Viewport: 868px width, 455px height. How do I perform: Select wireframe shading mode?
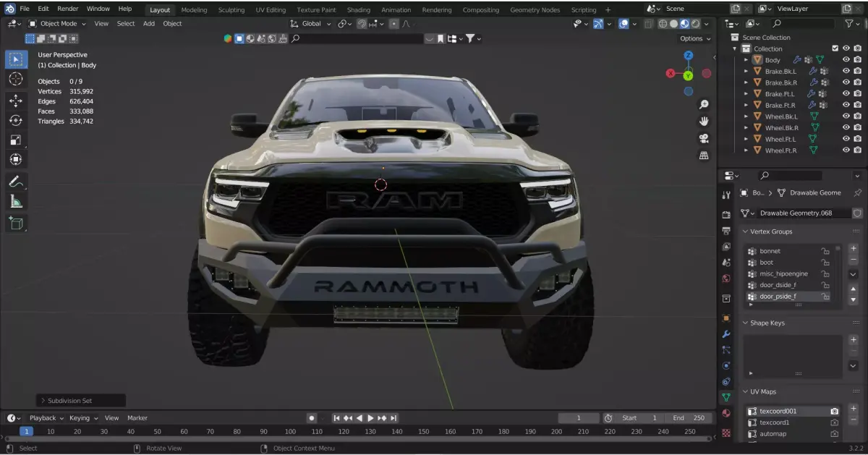tap(662, 24)
